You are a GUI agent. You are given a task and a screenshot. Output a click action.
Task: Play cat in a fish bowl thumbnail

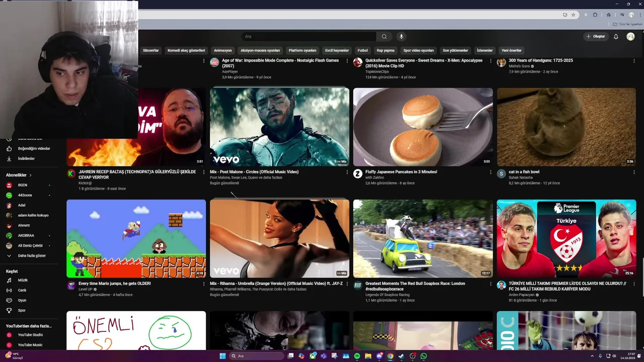tap(566, 127)
